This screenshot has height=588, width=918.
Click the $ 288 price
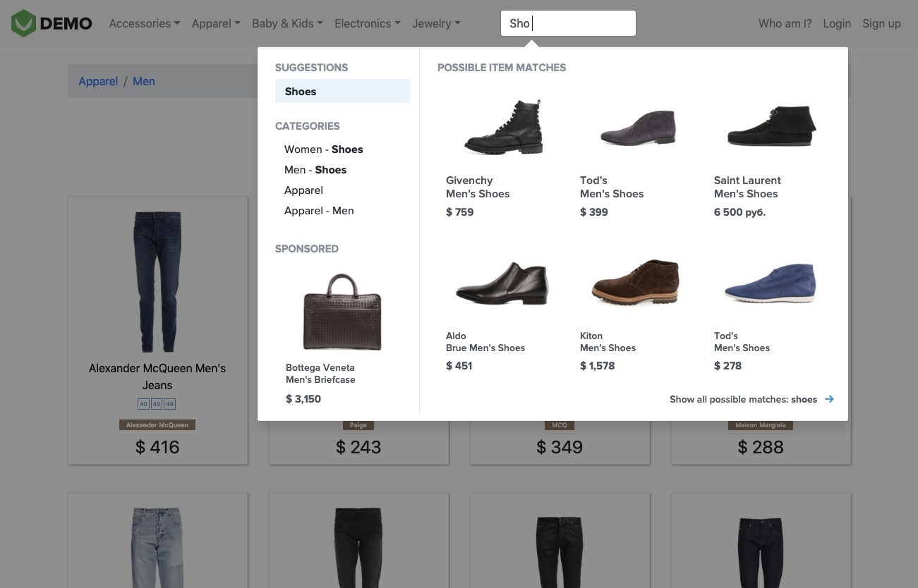pos(761,447)
